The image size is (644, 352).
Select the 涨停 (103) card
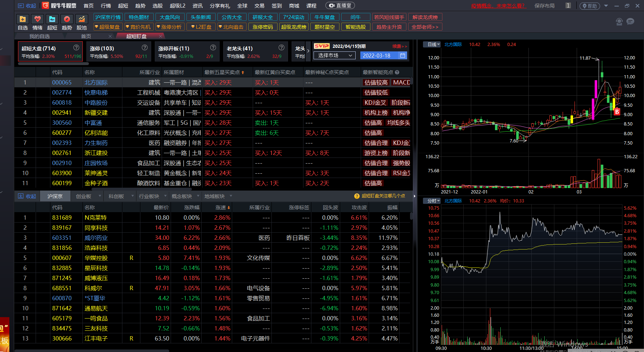pos(119,52)
